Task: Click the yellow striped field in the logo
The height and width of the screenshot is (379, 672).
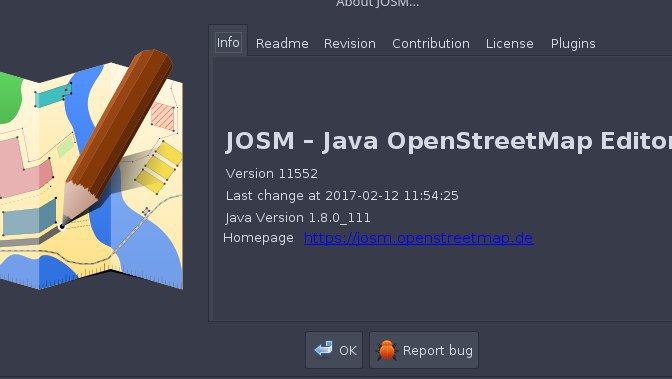Action: (159, 167)
